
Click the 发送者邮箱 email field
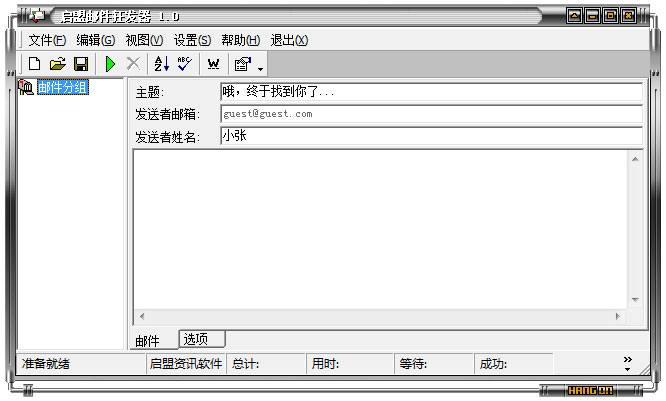tap(431, 114)
